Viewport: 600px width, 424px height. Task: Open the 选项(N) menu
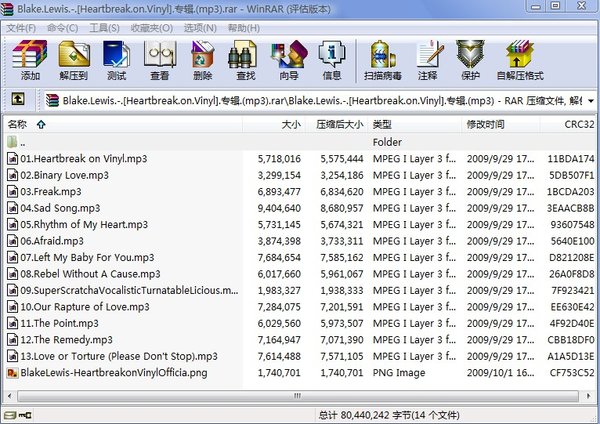point(200,28)
